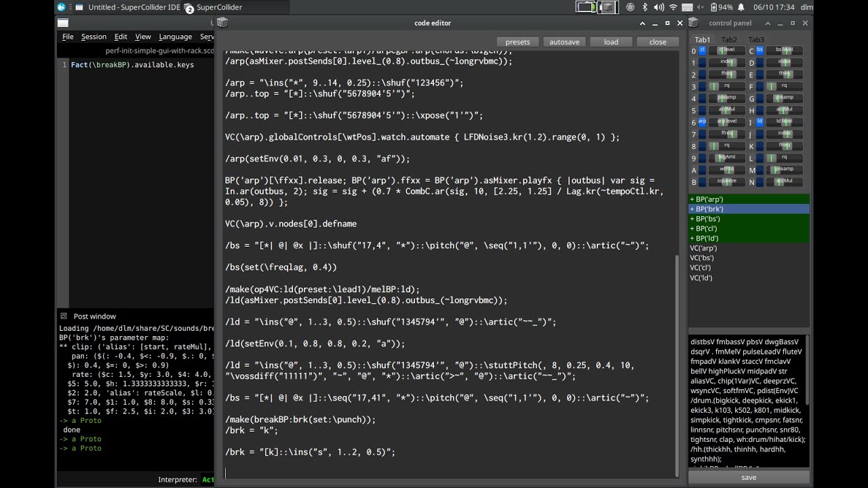Toggle the blue 'arp' button in row 6
Screen dimensions: 868x488
click(x=703, y=122)
